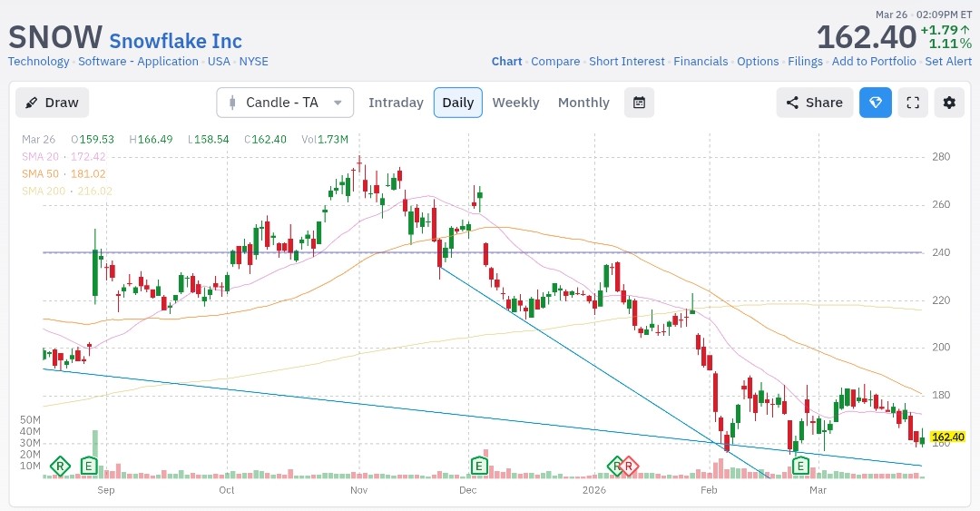Click the H166.49 high value
The height and width of the screenshot is (511, 980).
[151, 140]
